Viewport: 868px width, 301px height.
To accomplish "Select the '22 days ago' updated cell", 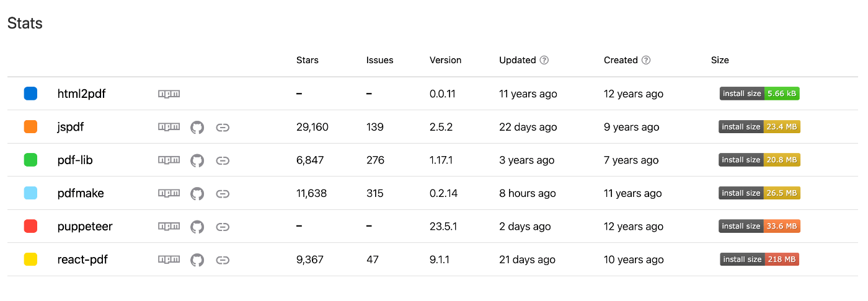I will [x=528, y=127].
